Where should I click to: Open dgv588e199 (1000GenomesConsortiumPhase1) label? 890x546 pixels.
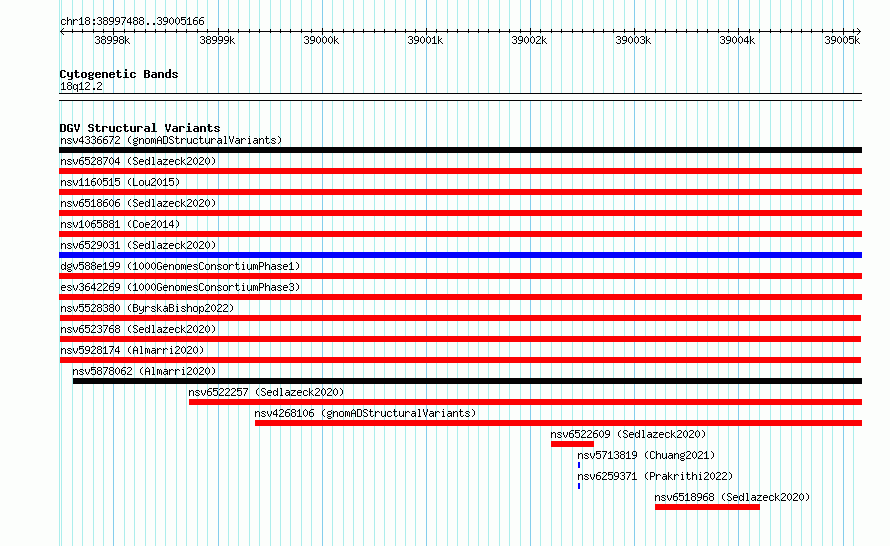180,266
